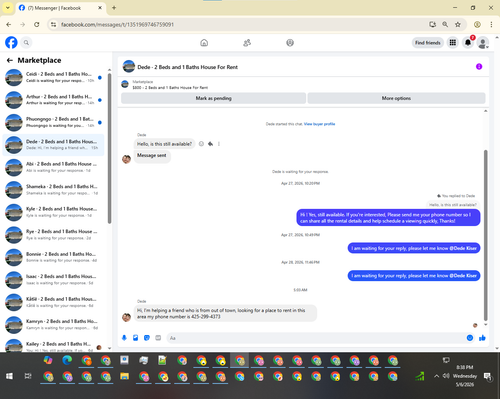Open File Explorer from taskbar
Screen dimensions: 500x399
point(124,376)
